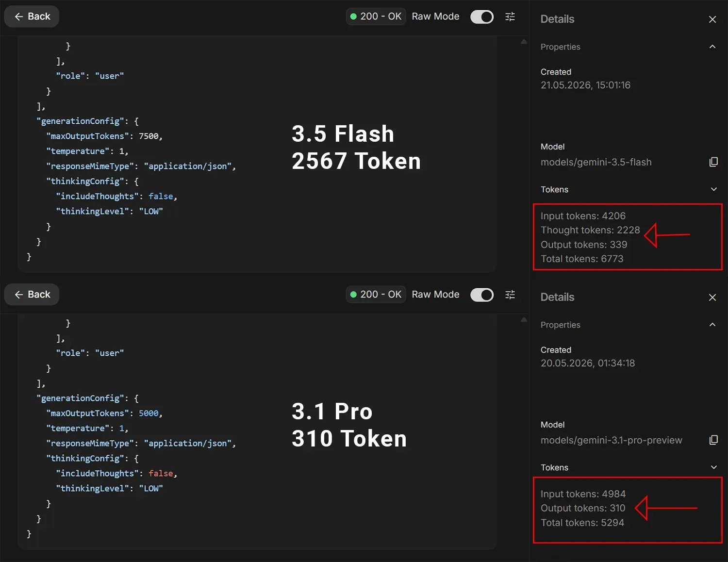Click the "thinkingConfig" key in the 7500-token config
The image size is (728, 562).
[85, 182]
